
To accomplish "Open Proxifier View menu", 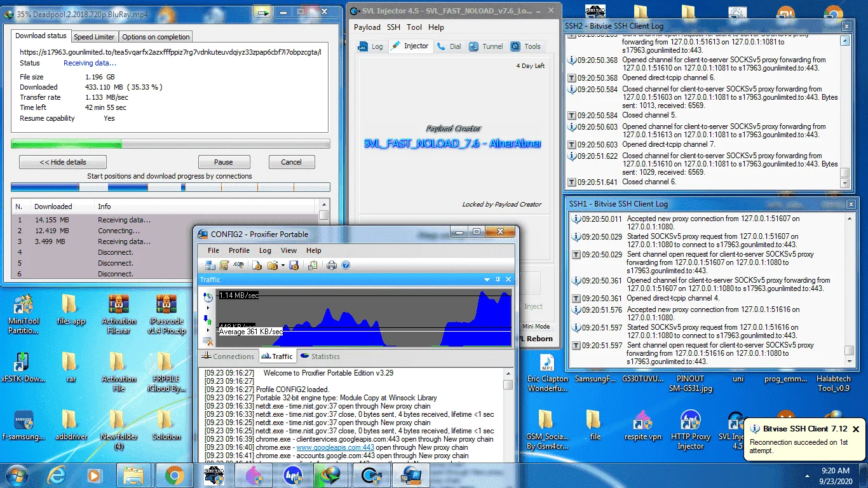I will 288,250.
